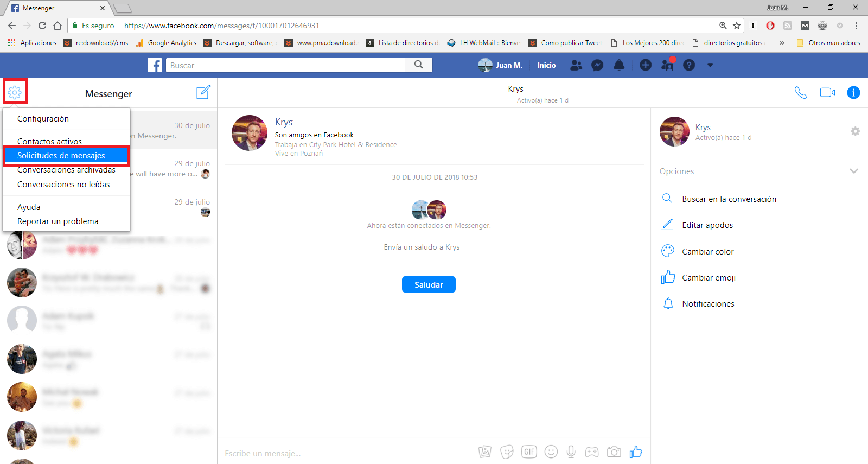The height and width of the screenshot is (464, 868).
Task: Select Configuración from the menu
Action: coord(66,119)
